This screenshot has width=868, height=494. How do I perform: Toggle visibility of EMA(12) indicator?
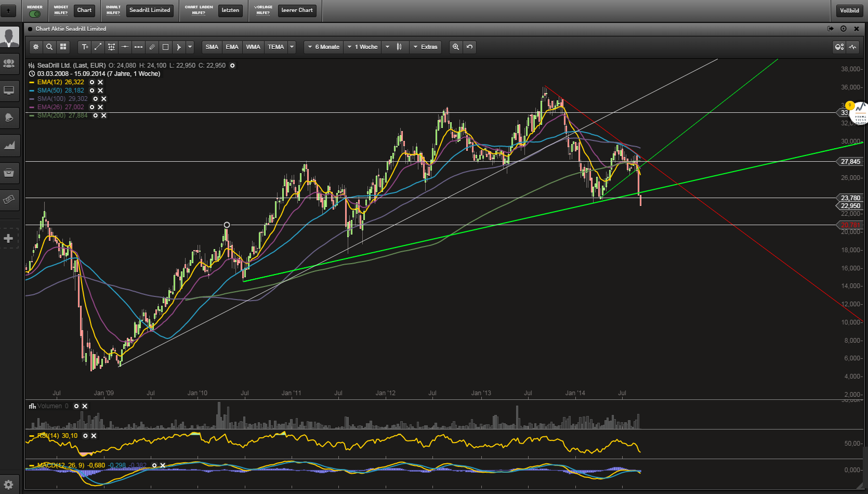pyautogui.click(x=92, y=82)
